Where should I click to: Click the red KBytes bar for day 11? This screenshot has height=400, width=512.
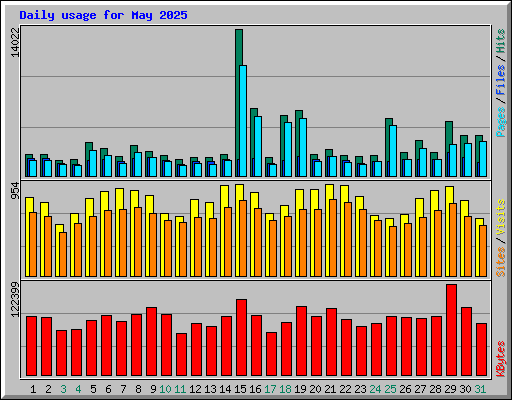(x=181, y=354)
